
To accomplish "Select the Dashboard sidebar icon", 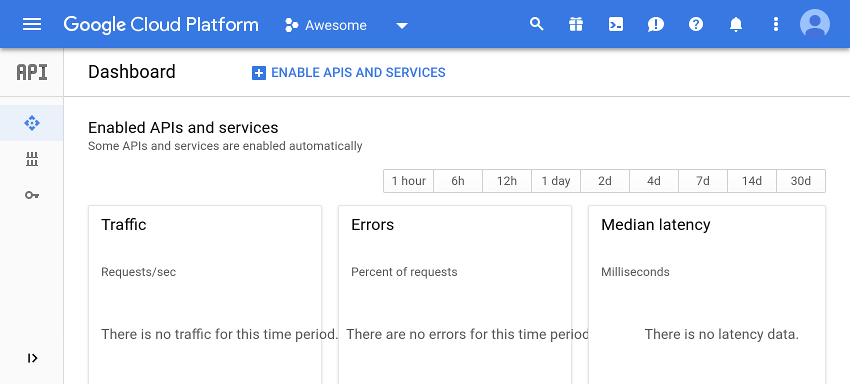I will coord(32,123).
